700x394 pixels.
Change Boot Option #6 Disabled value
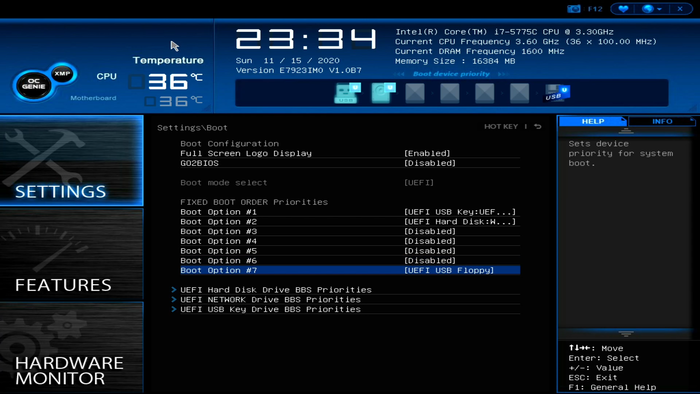pos(430,261)
